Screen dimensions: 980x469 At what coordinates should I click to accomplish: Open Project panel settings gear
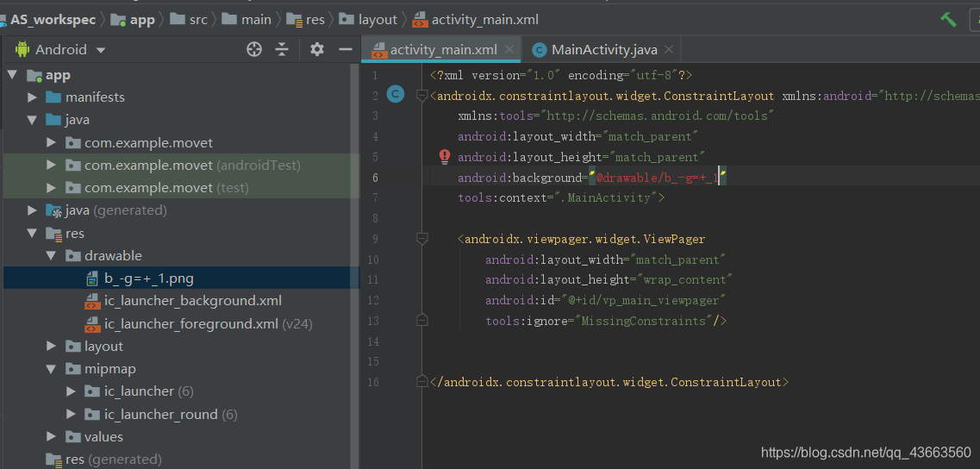[x=317, y=49]
